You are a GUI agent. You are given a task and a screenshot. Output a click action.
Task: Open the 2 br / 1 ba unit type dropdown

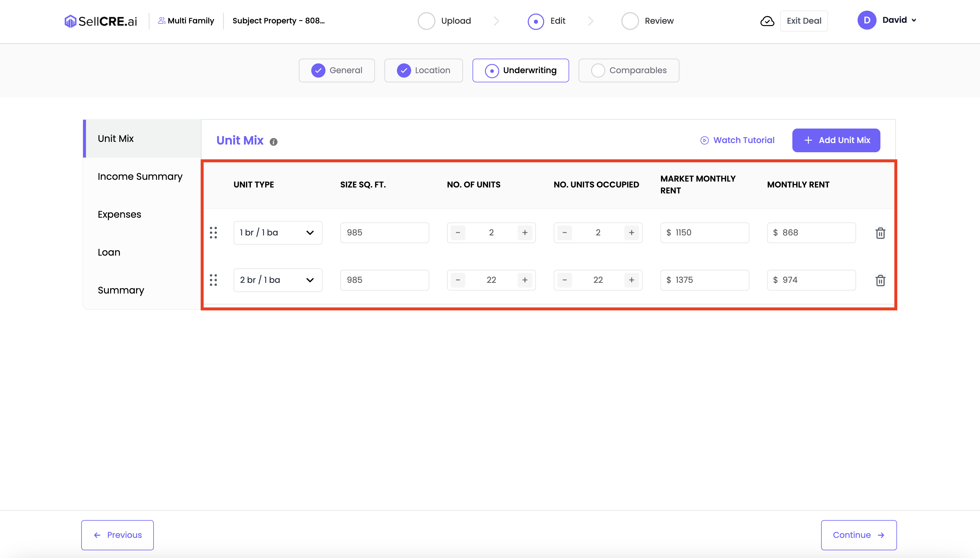coord(278,280)
